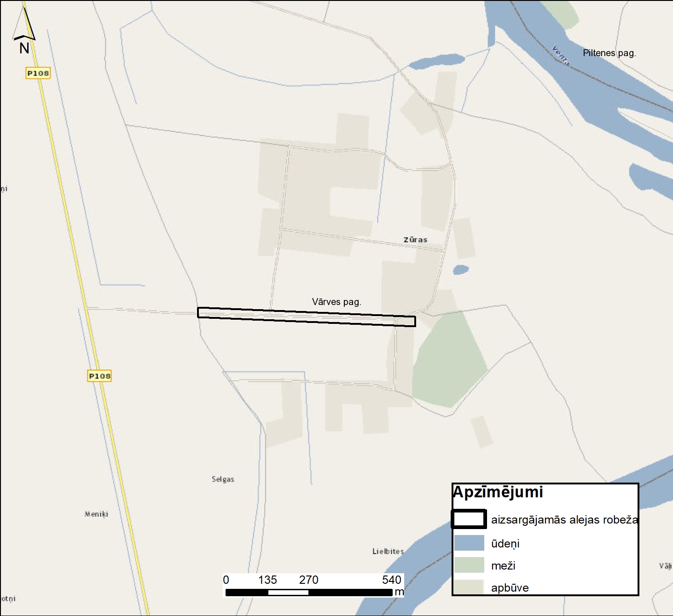Select the legend's black boundary rectangle symbol
Screen dimensions: 673x616
tap(469, 519)
